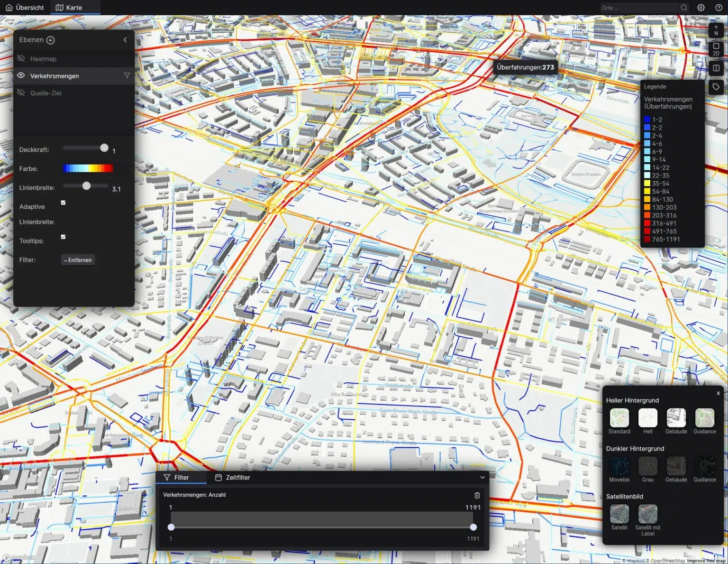The height and width of the screenshot is (564, 728).
Task: Uncheck Adaptive Linienbreite checkbox
Action: pos(63,203)
